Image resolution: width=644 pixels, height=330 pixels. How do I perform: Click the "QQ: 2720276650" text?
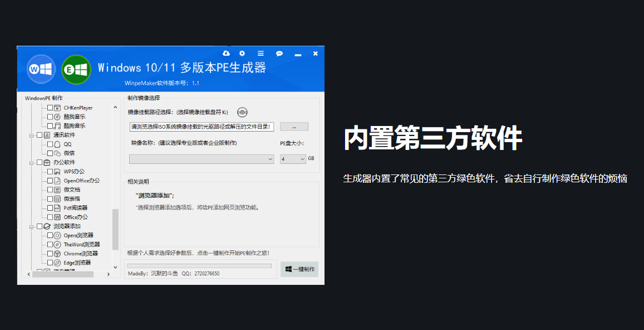click(200, 274)
